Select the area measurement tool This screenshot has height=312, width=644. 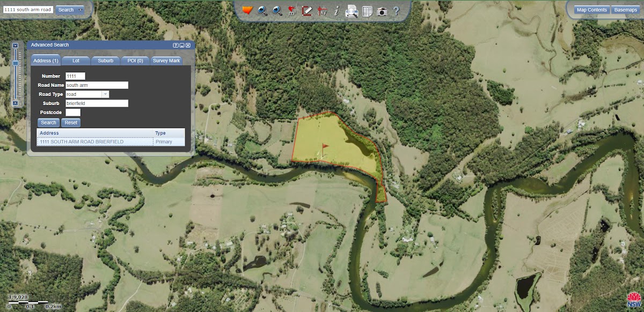[292, 10]
